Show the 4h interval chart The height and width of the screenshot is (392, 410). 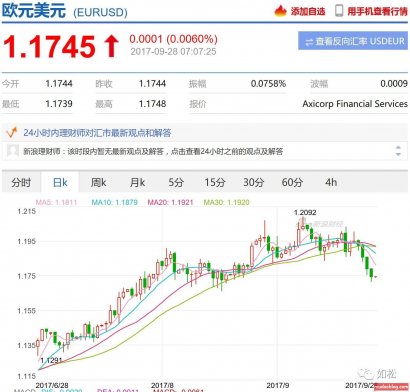click(x=331, y=182)
